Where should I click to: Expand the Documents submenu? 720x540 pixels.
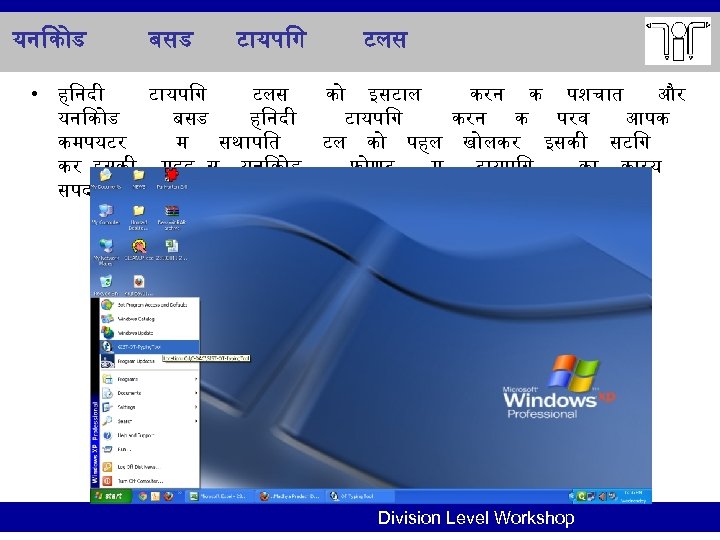[150, 393]
